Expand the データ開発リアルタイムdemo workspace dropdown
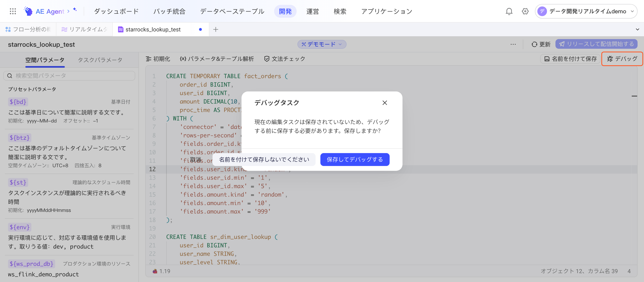The width and height of the screenshot is (644, 282). click(633, 11)
